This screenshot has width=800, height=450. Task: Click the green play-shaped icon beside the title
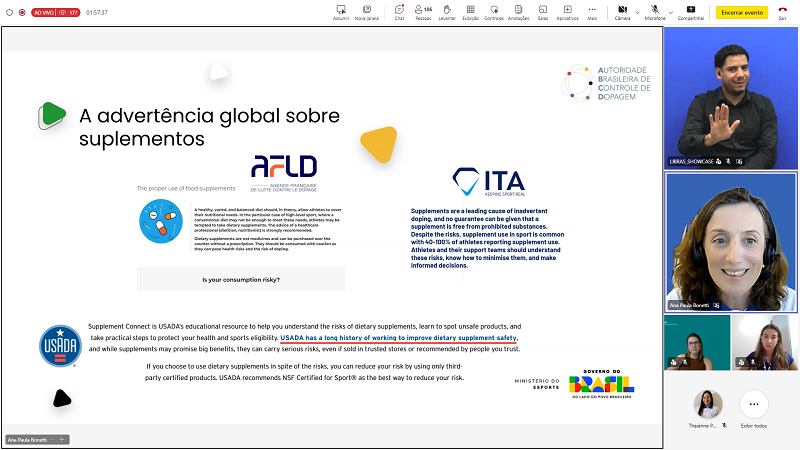[x=52, y=115]
